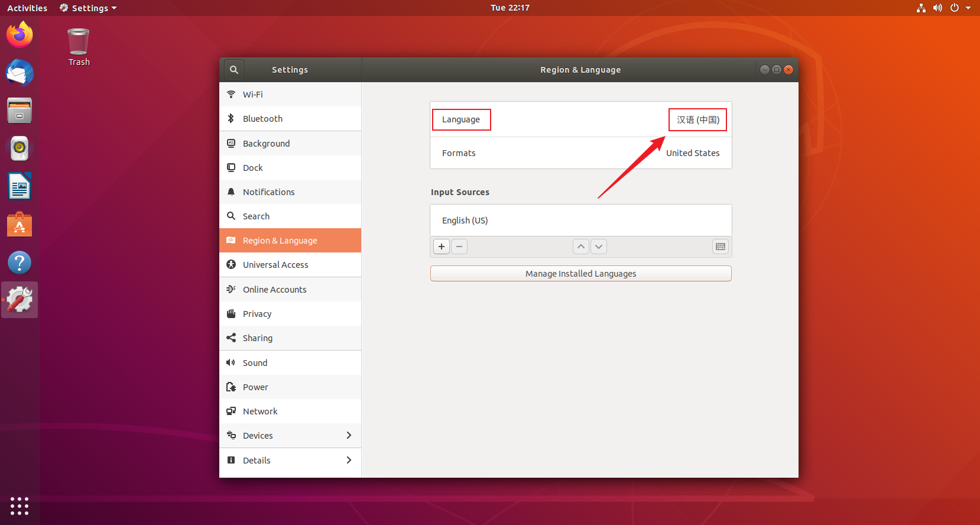Open system menu dropdown arrow

pos(968,8)
